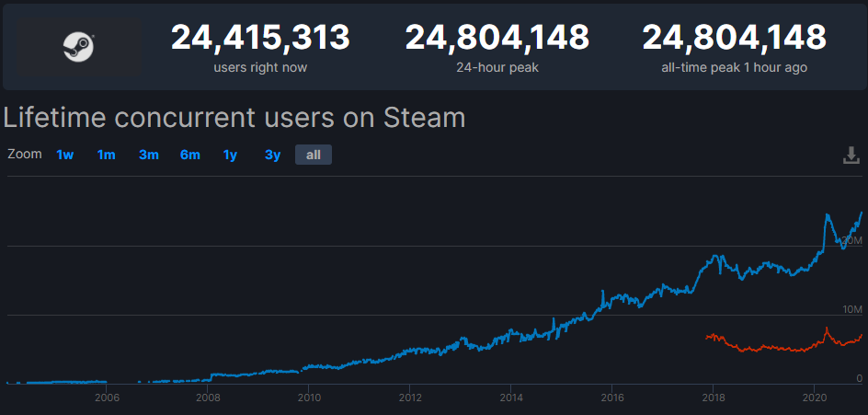Viewport: 868px width, 415px height.
Task: Click the Zoom label
Action: pos(24,154)
